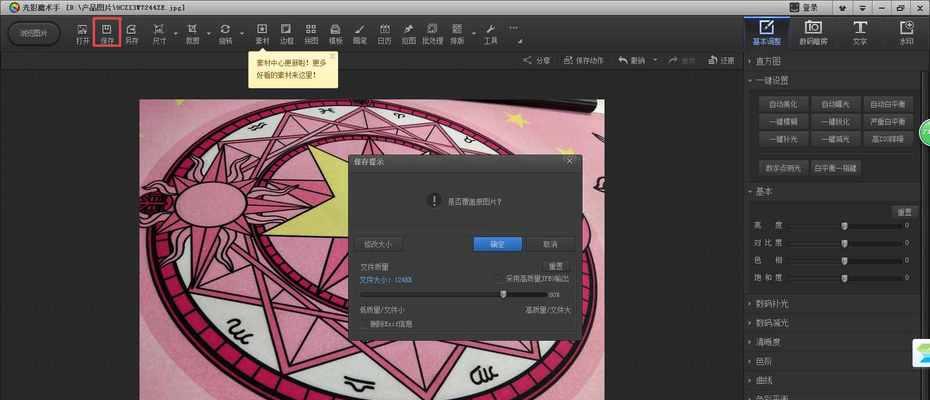Click the 浏览图片 button
The height and width of the screenshot is (400, 930).
coord(34,34)
